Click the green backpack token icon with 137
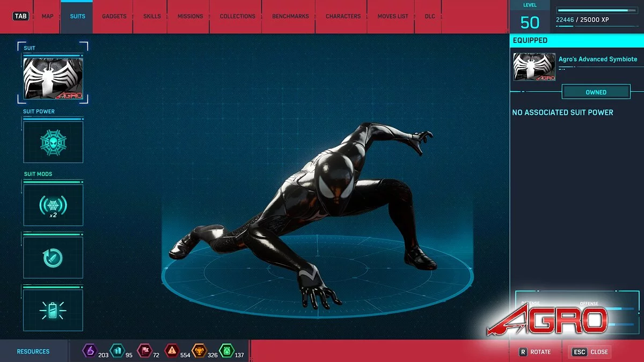 pos(226,351)
